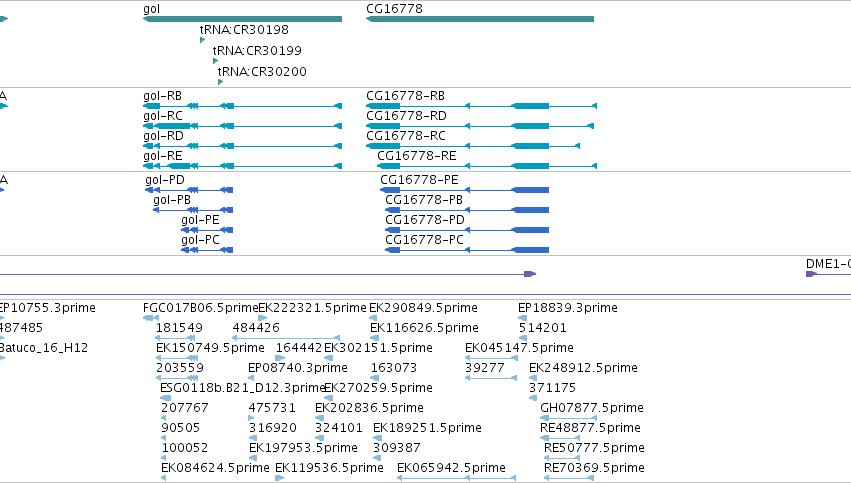Click the EK248912.5prime EST label

click(x=583, y=368)
